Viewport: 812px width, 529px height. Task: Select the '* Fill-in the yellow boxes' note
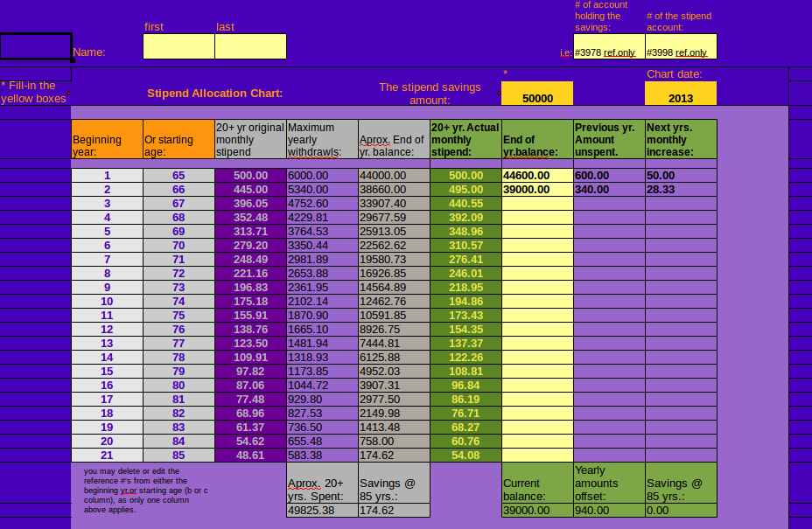pos(33,92)
